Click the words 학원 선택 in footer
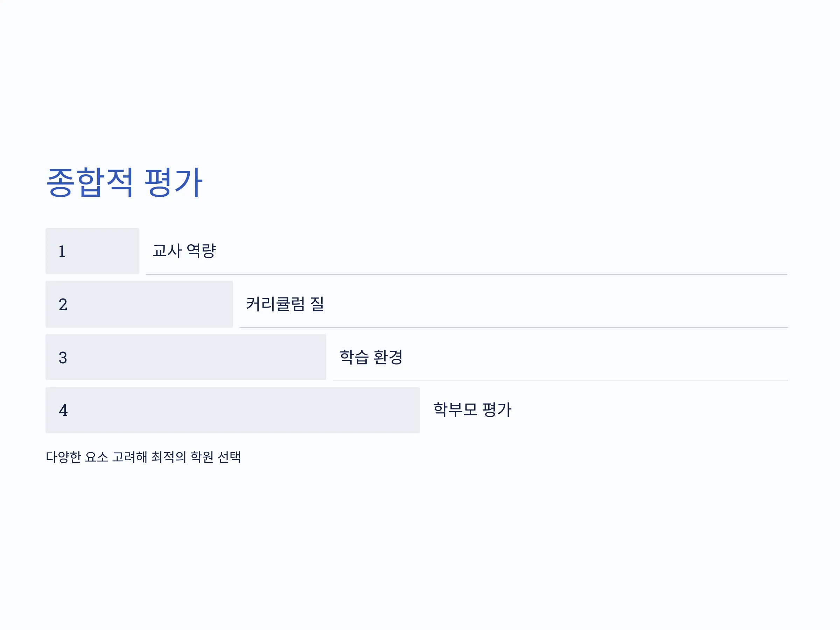This screenshot has height=630, width=840. point(216,457)
